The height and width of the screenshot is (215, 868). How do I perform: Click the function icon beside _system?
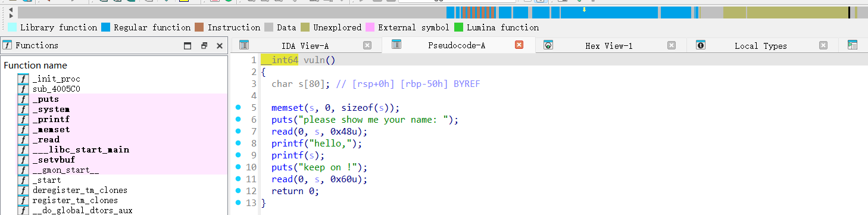(x=23, y=109)
